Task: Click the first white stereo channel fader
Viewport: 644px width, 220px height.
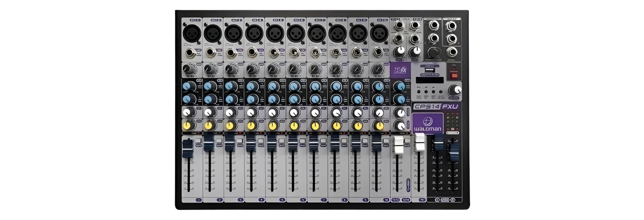Action: 398,145
